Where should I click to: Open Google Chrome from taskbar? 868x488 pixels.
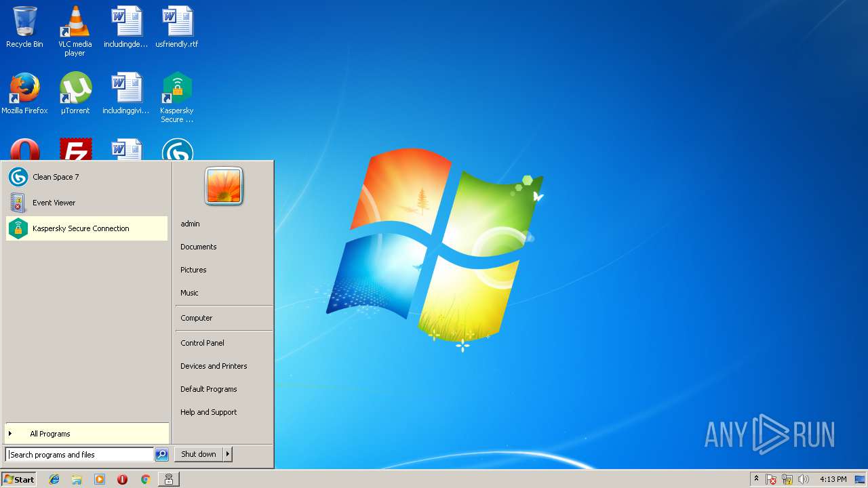click(145, 479)
